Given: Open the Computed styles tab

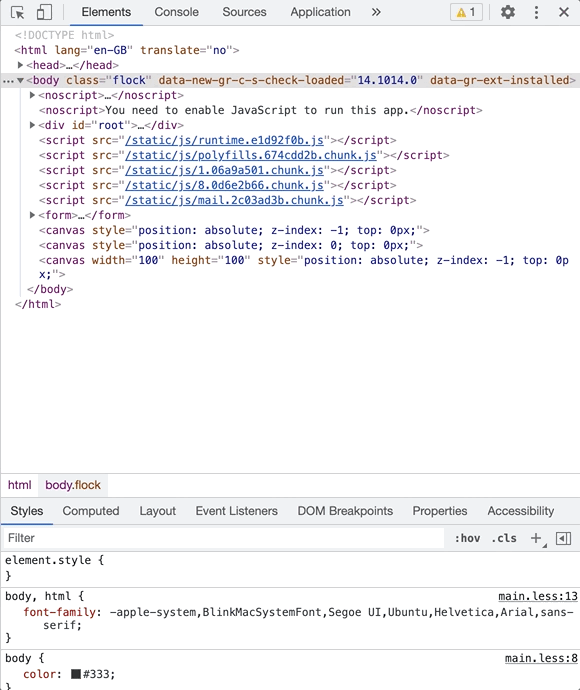Looking at the screenshot, I should 91,510.
